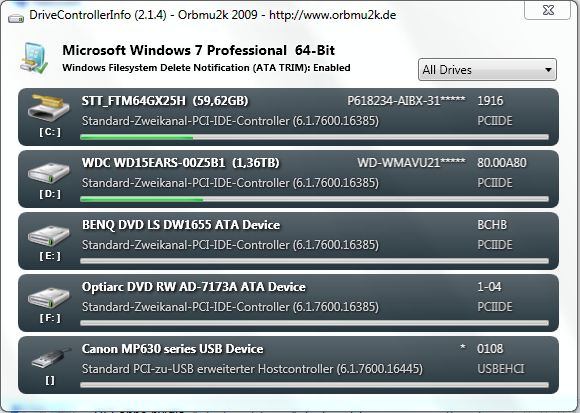Screen dimensions: 580x413
Task: Click the C: drive usage bar
Action: click(x=314, y=138)
